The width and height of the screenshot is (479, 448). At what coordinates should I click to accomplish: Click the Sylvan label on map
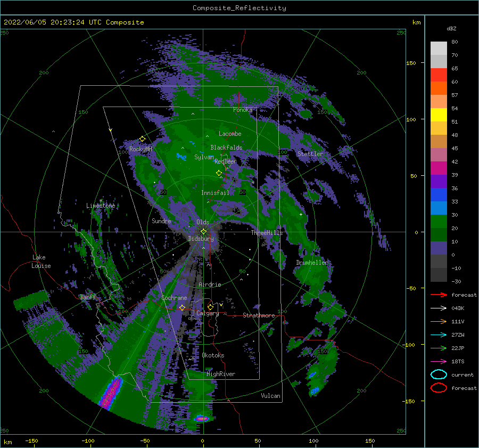click(x=204, y=157)
